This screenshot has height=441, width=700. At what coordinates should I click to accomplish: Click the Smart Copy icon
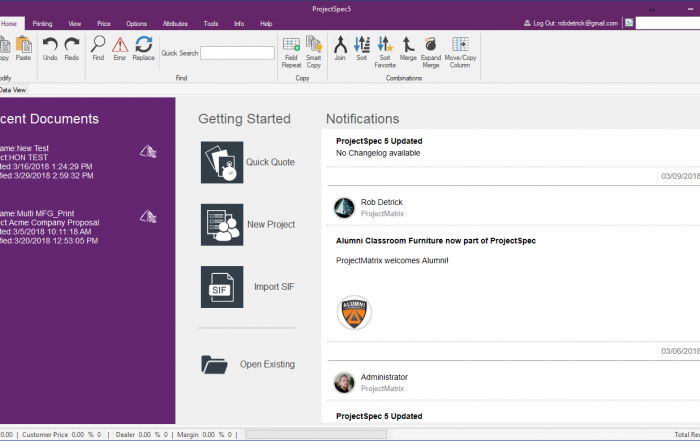coord(314,44)
